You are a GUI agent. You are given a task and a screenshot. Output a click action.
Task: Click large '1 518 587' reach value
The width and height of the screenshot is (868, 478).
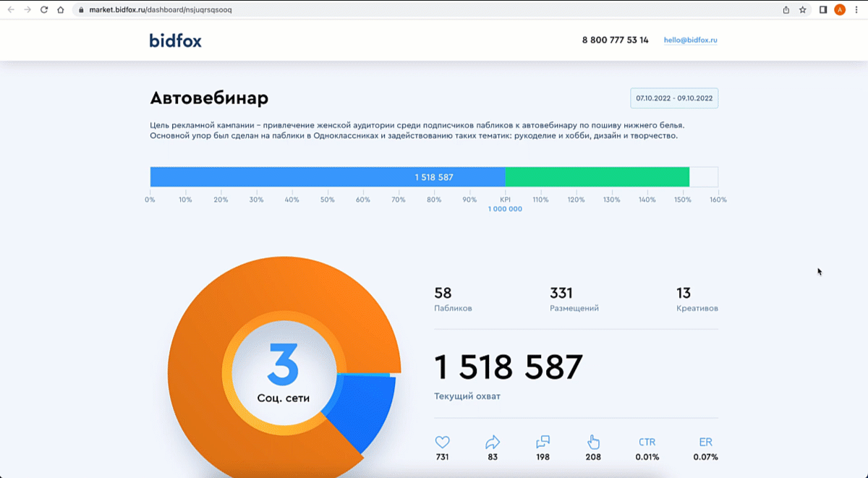[509, 367]
